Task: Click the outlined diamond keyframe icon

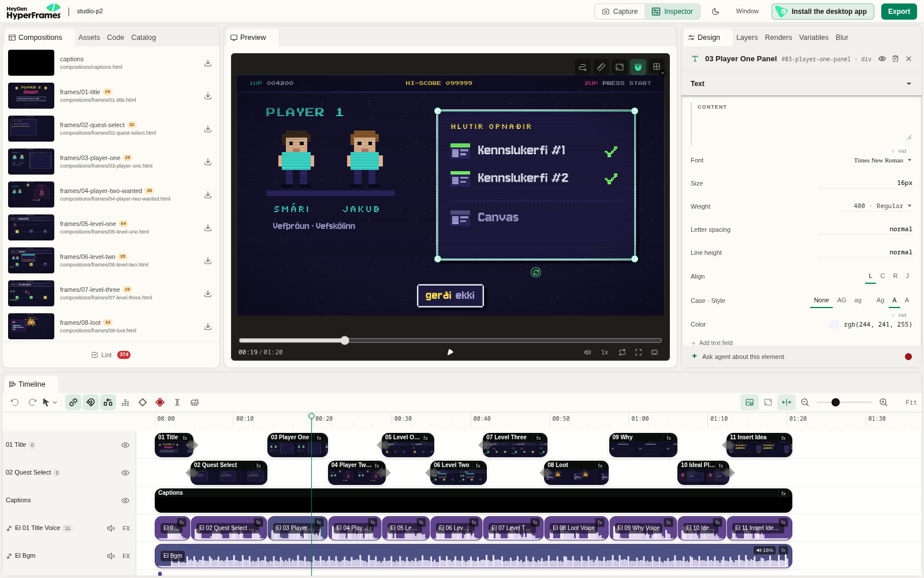Action: (143, 402)
